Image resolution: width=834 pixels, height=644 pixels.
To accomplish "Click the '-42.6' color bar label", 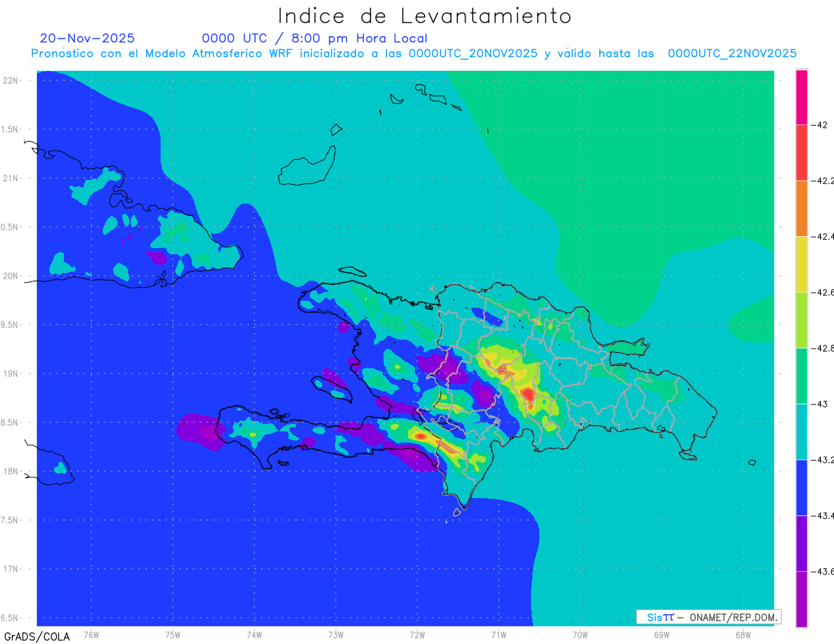I will [x=824, y=292].
